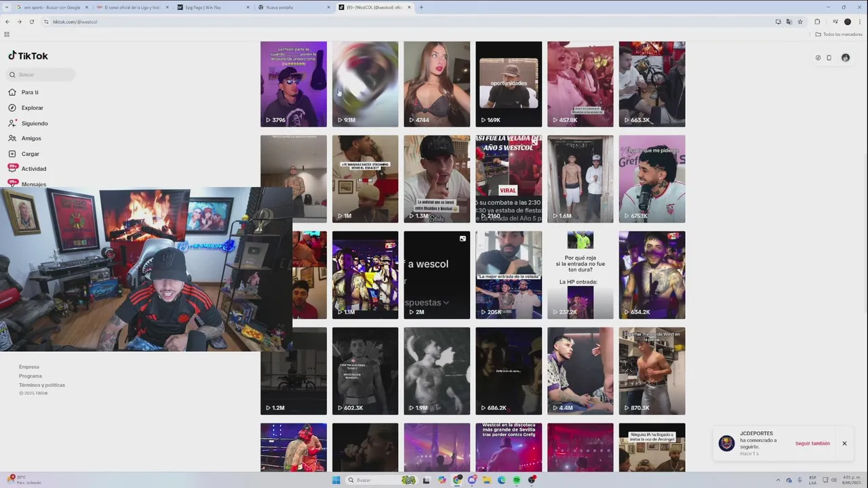Screen dimensions: 868x488
Task: Open the video with 1.9M views
Action: pyautogui.click(x=437, y=371)
